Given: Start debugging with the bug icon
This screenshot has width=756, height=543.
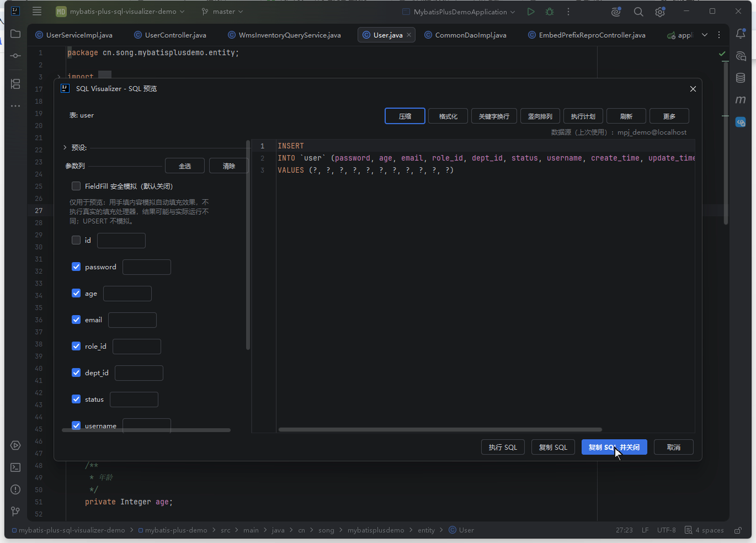Looking at the screenshot, I should (550, 11).
